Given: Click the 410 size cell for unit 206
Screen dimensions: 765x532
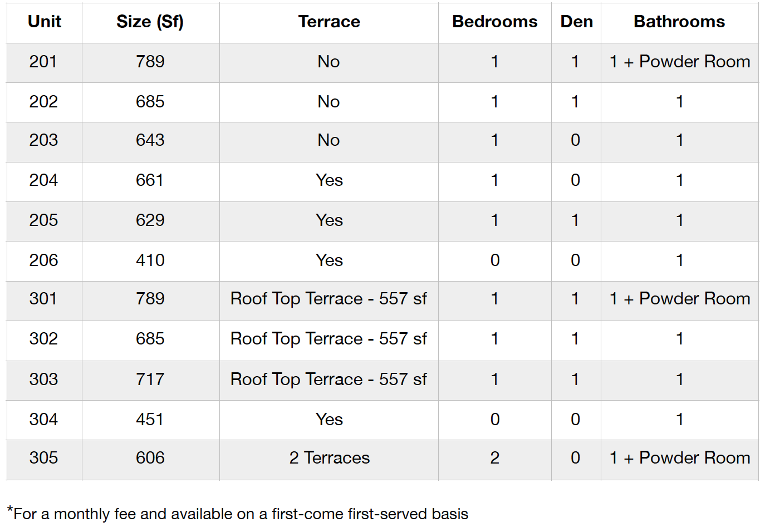Looking at the screenshot, I should [x=150, y=261].
